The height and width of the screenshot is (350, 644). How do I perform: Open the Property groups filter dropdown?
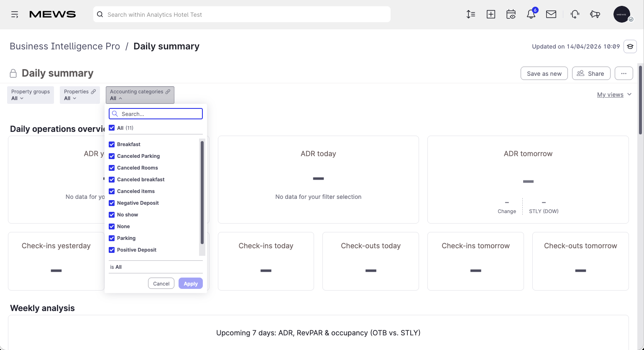pos(31,95)
